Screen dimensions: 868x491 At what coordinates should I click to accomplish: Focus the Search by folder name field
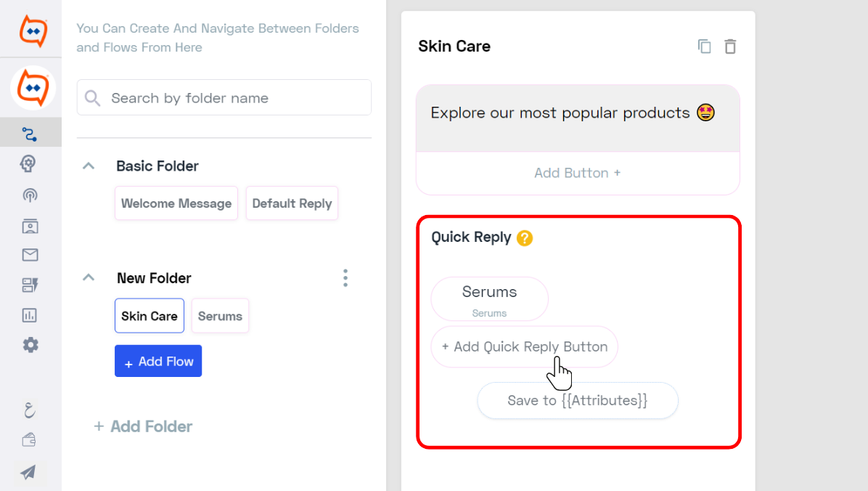tap(224, 98)
